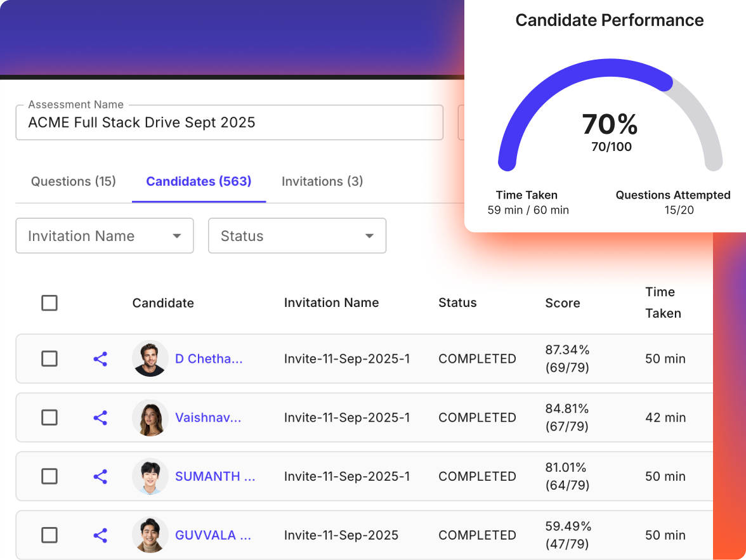Screen dimensions: 746x560
Task: Click GUVVALA's profile photo
Action: click(150, 535)
